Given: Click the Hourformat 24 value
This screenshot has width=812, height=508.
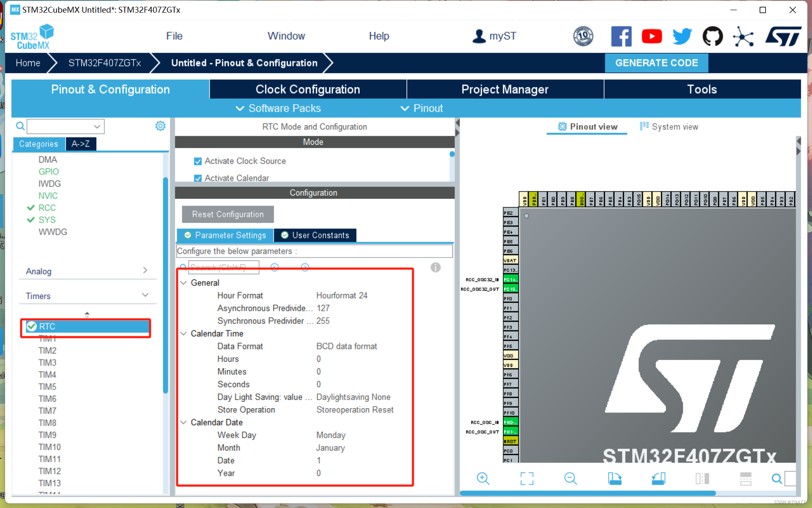Looking at the screenshot, I should 342,295.
